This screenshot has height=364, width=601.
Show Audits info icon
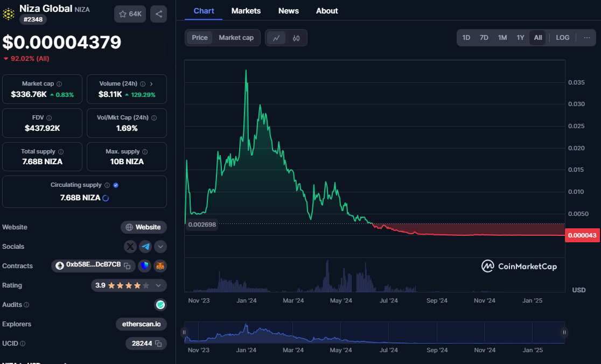(x=26, y=305)
